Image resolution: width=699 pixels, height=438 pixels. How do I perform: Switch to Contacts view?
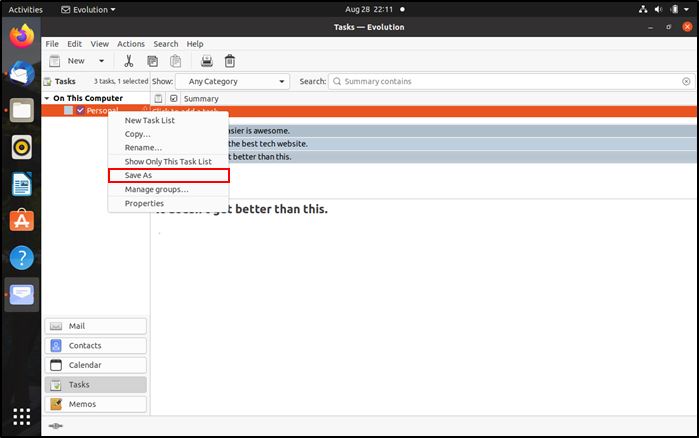click(95, 346)
